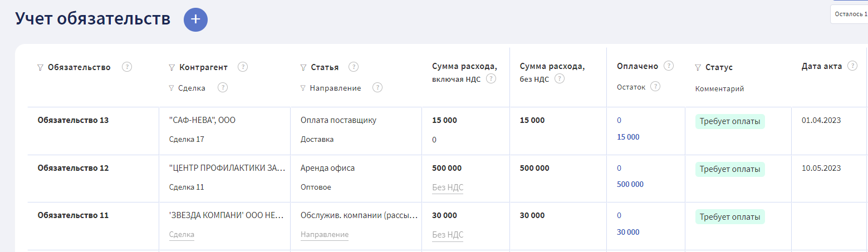868x252 pixels.
Task: Select empty Сделка field in Обязательство 11 row
Action: coord(182,235)
